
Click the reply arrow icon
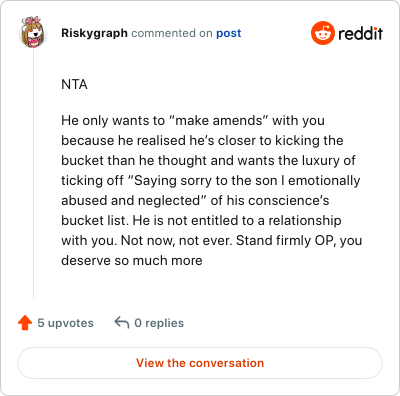[122, 323]
